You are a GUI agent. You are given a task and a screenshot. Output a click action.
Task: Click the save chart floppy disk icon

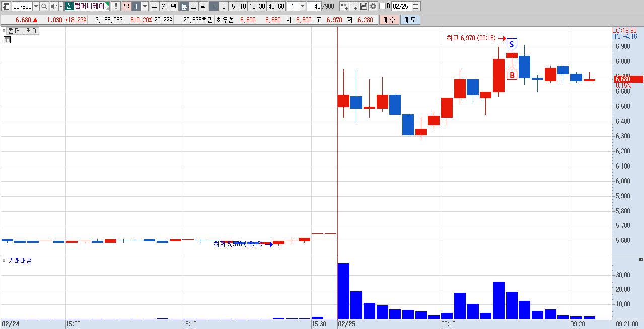coord(364,6)
